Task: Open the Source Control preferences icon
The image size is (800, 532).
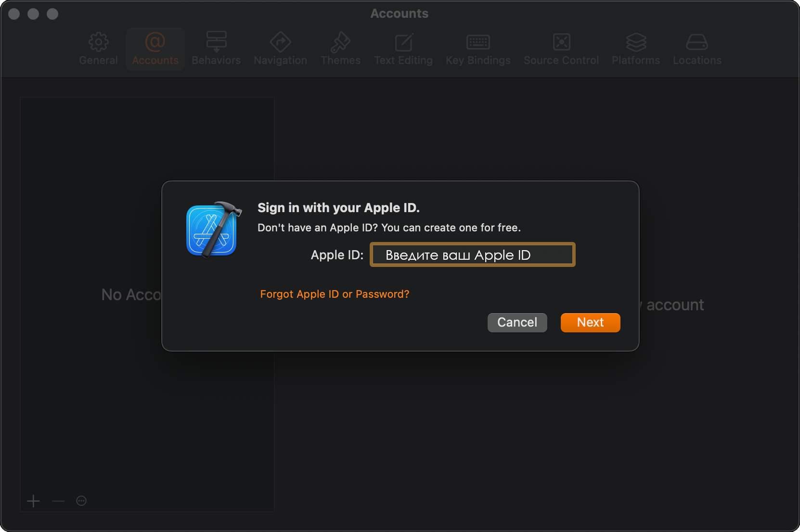Action: [x=561, y=43]
